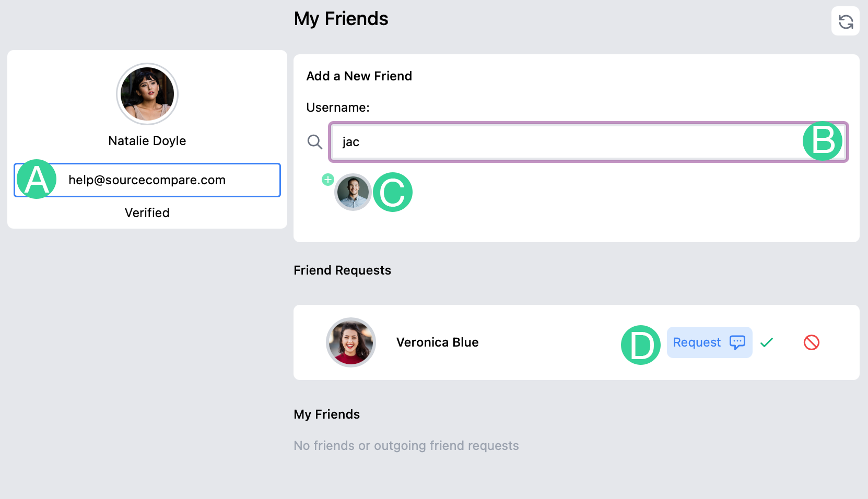Click Natalie Doyle's profile picture
This screenshot has height=499, width=868.
(x=147, y=94)
